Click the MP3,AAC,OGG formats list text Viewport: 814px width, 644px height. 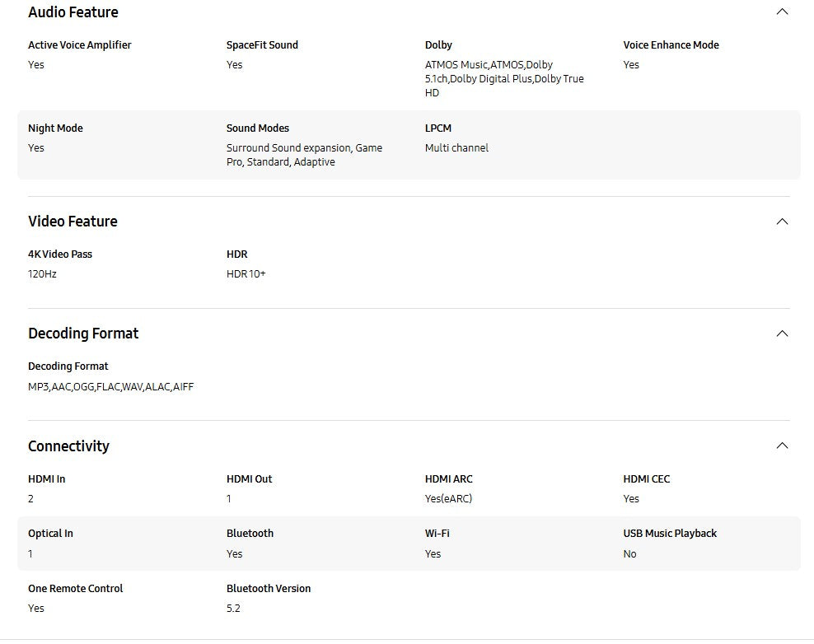(x=110, y=386)
